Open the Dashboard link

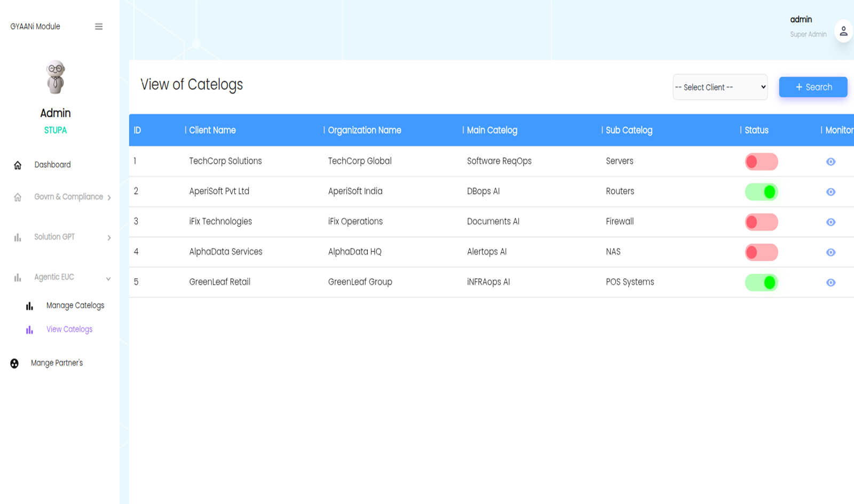pos(52,165)
